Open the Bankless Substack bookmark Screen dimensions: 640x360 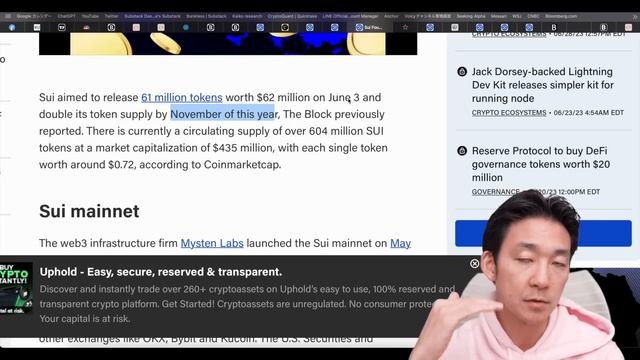coord(206,16)
